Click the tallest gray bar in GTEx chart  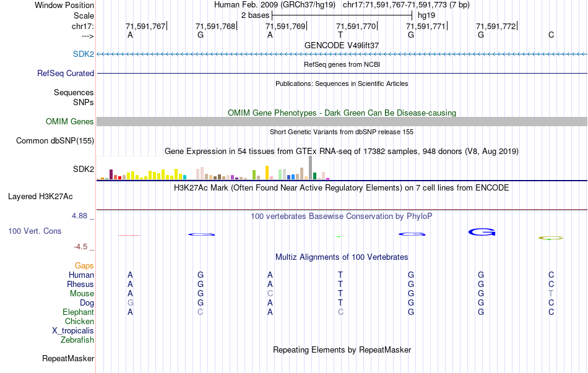coord(310,168)
